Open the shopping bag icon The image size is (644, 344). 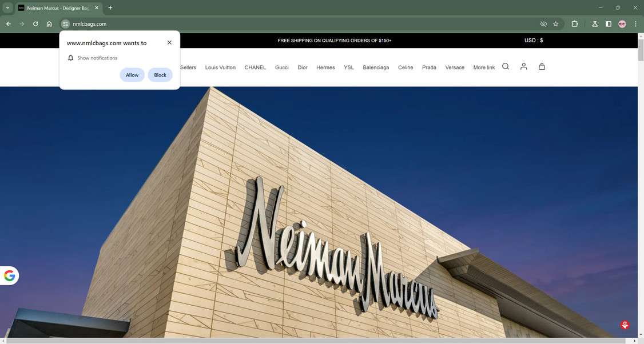point(542,67)
